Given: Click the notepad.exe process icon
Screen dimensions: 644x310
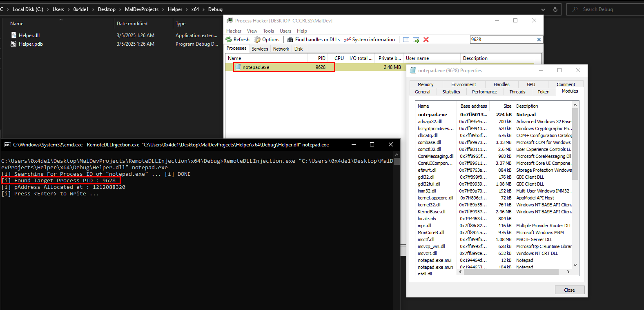Looking at the screenshot, I should pyautogui.click(x=238, y=67).
